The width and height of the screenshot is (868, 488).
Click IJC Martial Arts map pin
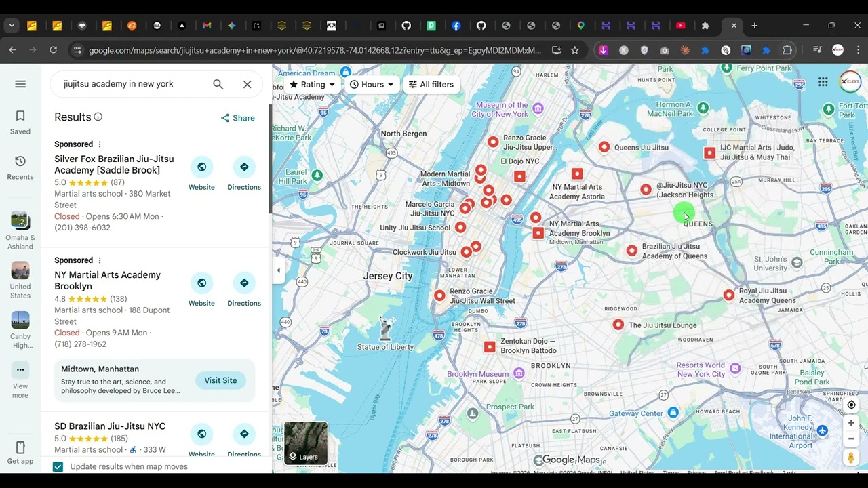(709, 153)
